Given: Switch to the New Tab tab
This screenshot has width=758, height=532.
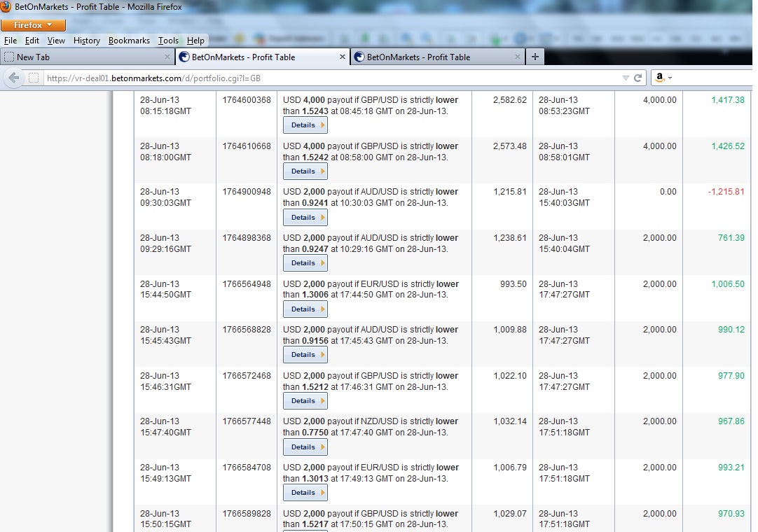Looking at the screenshot, I should [87, 57].
